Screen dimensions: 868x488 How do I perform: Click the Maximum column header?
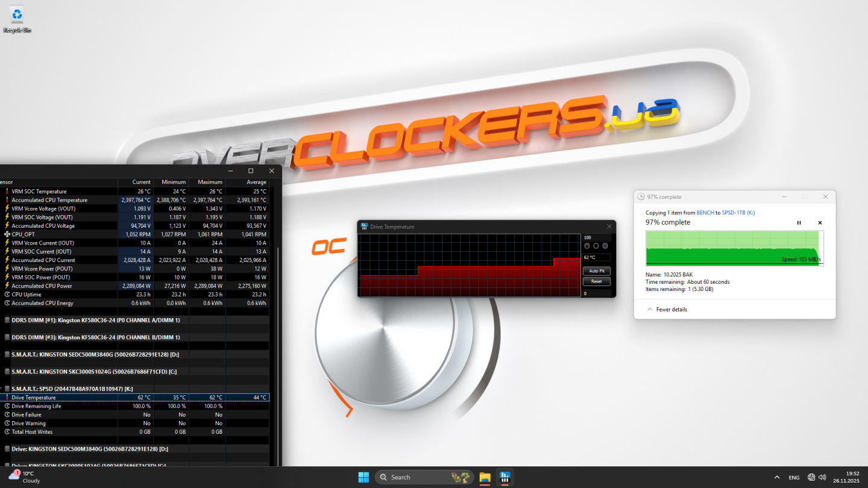(x=207, y=182)
